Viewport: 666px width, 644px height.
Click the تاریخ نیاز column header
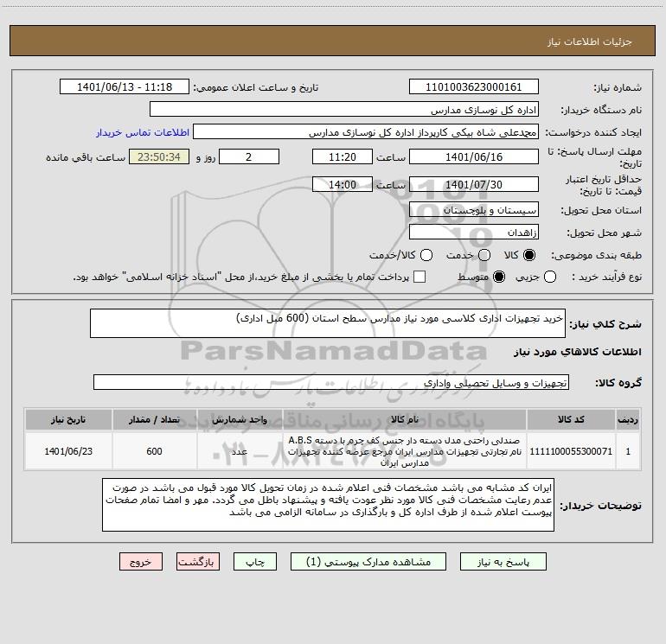[68, 419]
